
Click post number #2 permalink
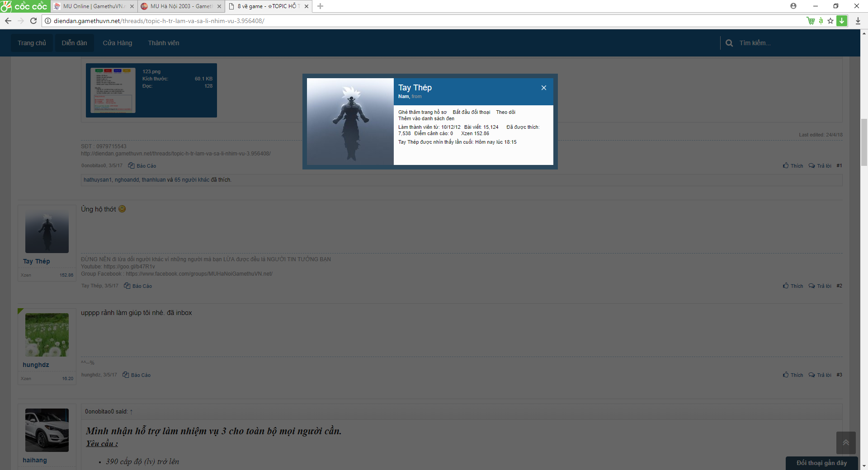(839, 286)
